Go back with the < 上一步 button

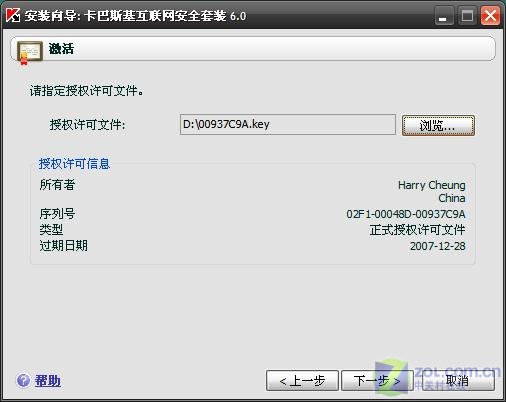[x=302, y=380]
